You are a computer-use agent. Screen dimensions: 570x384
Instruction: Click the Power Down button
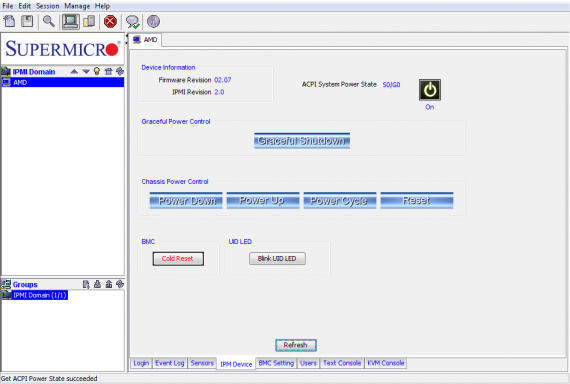point(186,200)
